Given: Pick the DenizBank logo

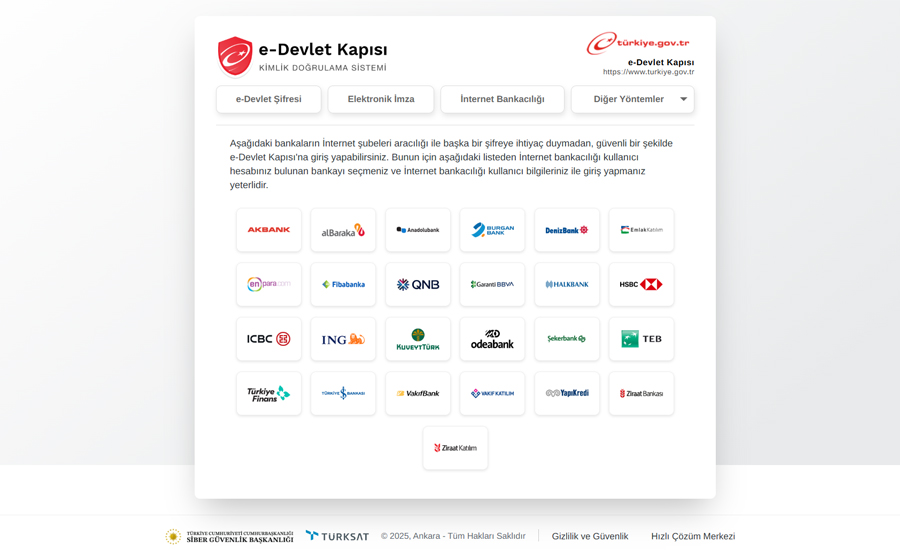Looking at the screenshot, I should pyautogui.click(x=567, y=230).
